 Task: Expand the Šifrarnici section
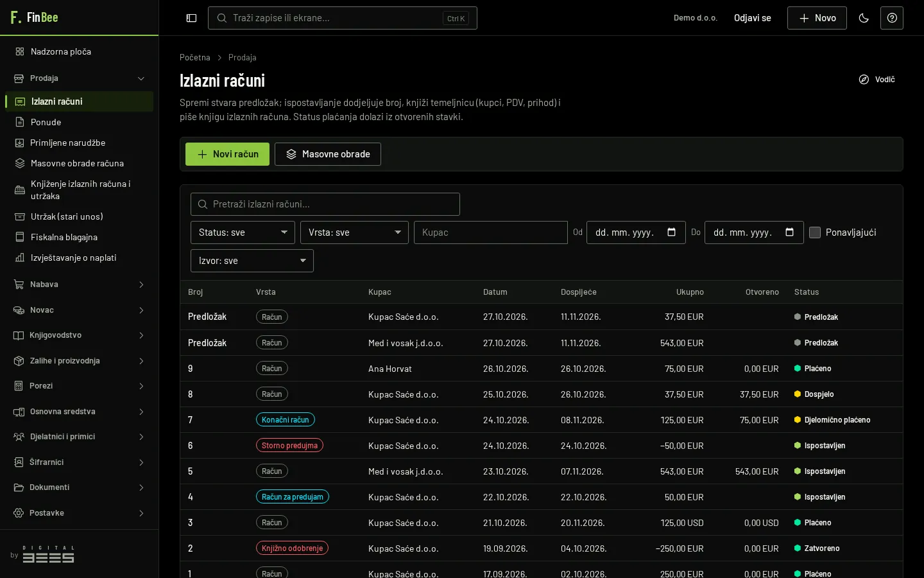click(79, 462)
